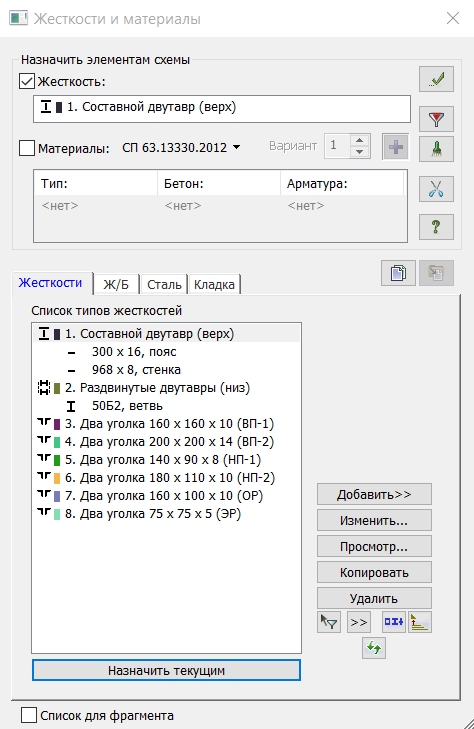Click the double arrow >> expand button

359,622
